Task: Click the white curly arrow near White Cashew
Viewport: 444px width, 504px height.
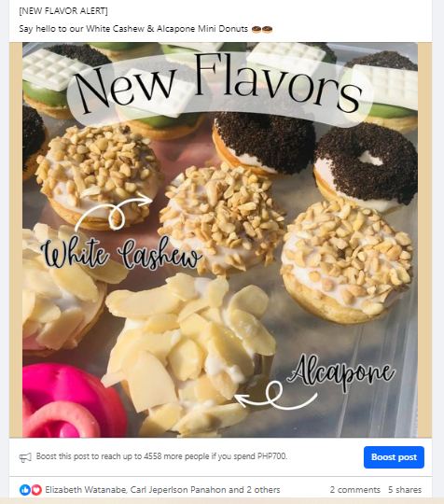Action: coord(113,213)
